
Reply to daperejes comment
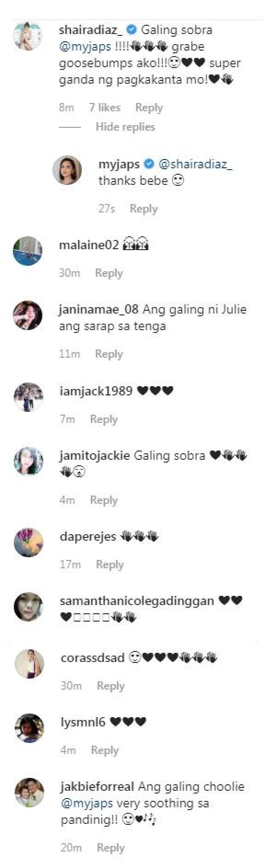[x=110, y=565]
